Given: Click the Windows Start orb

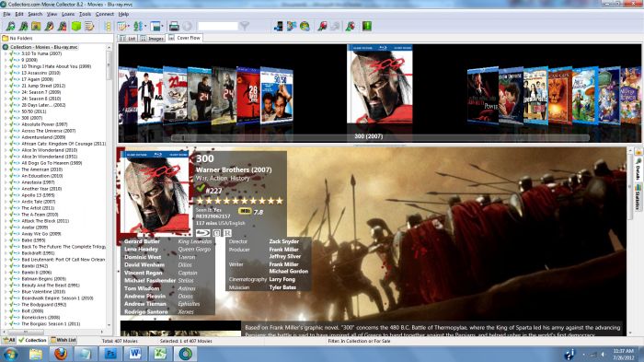Looking at the screenshot, I should tap(10, 354).
